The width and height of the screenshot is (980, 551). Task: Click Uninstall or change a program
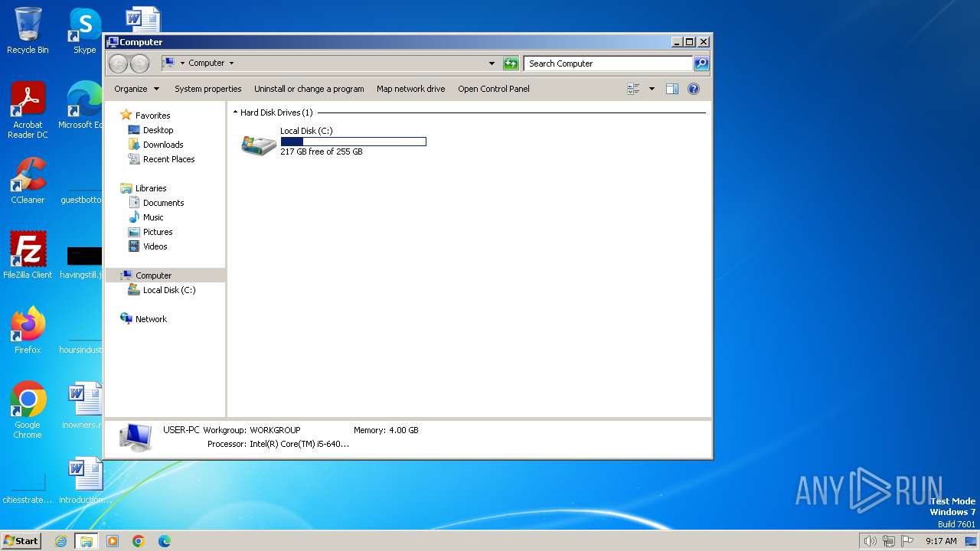pos(309,89)
